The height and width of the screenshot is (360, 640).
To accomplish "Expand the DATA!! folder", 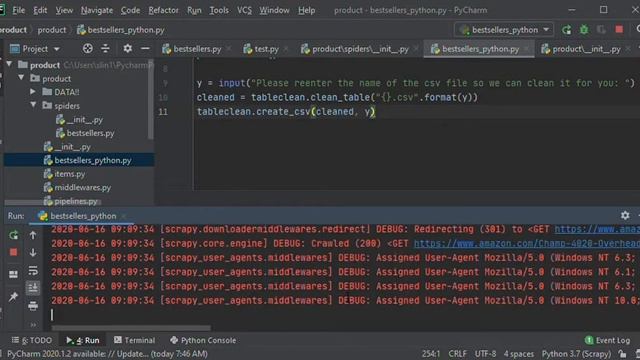I will (33, 92).
